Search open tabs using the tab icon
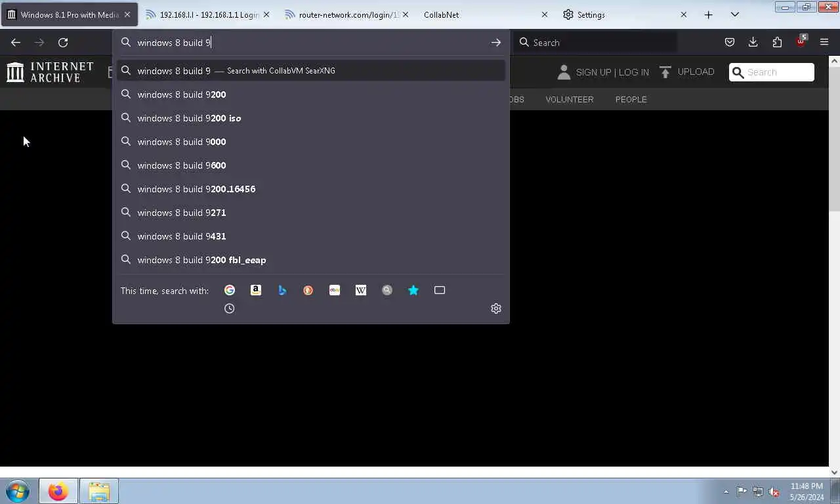 click(440, 290)
